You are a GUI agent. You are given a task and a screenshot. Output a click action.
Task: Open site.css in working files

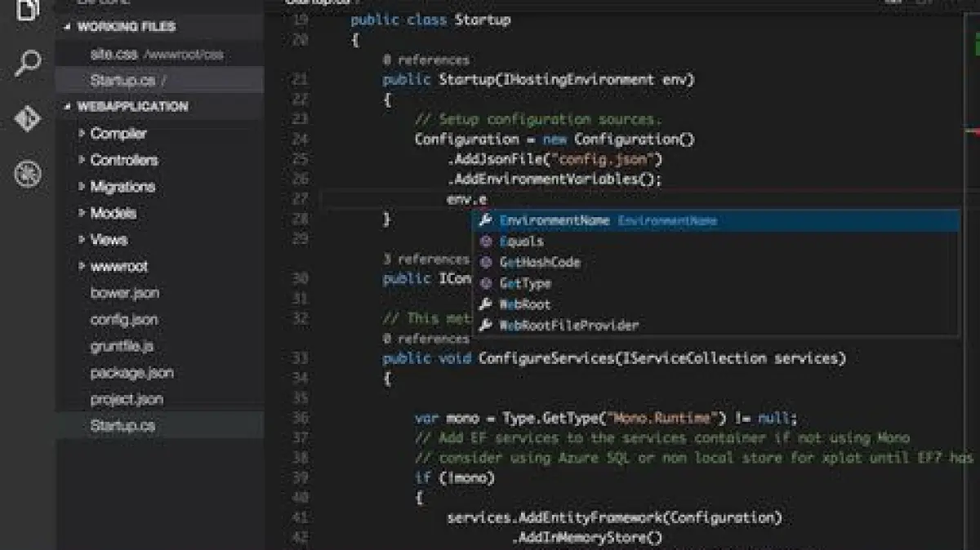coord(114,55)
